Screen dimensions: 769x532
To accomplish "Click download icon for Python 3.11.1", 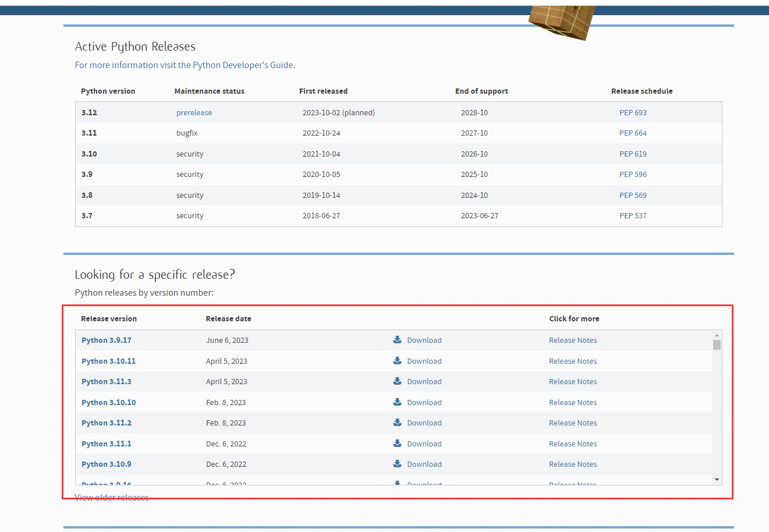I will (398, 444).
